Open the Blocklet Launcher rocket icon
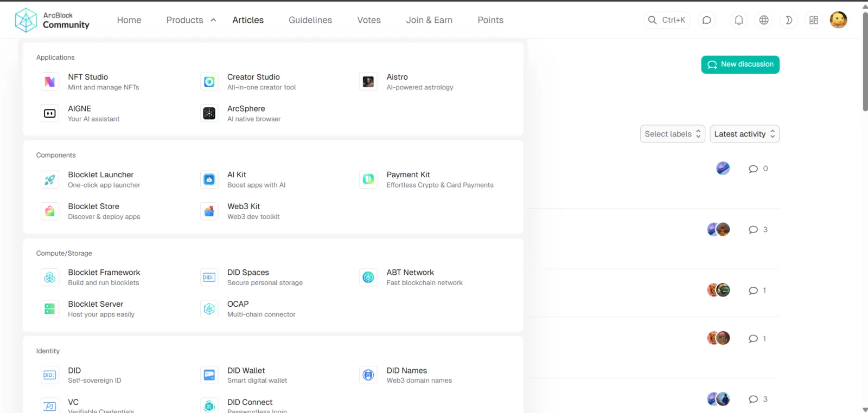Screen dimensions: 868x413 [50, 179]
